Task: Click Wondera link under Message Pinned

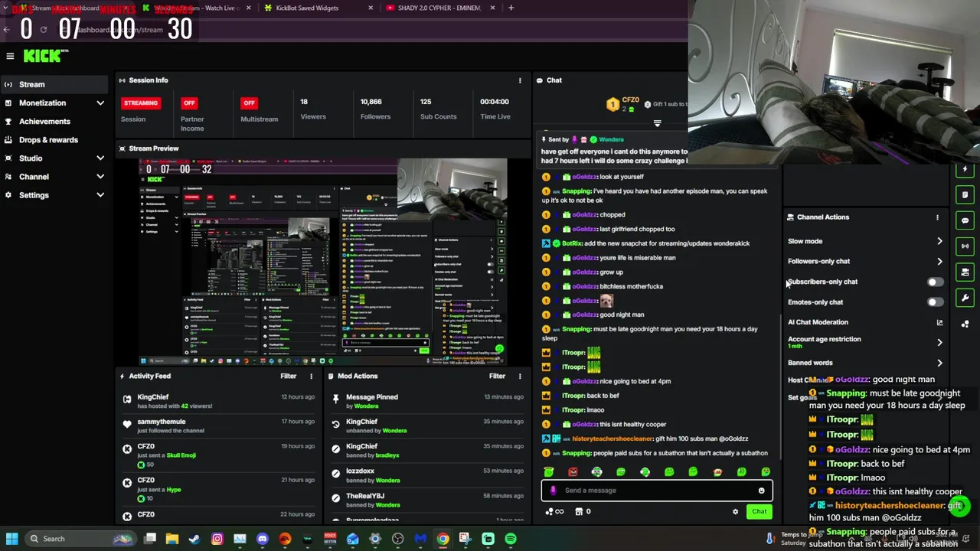Action: tap(366, 406)
